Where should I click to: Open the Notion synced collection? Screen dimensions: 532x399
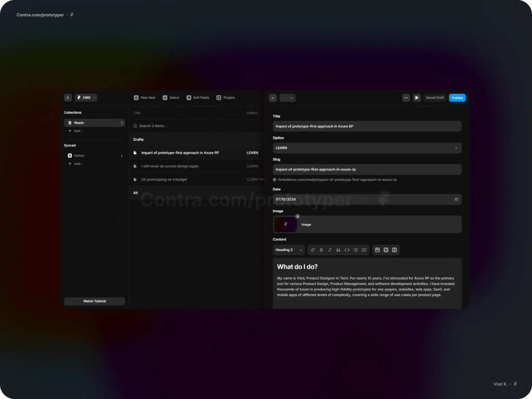pos(95,156)
